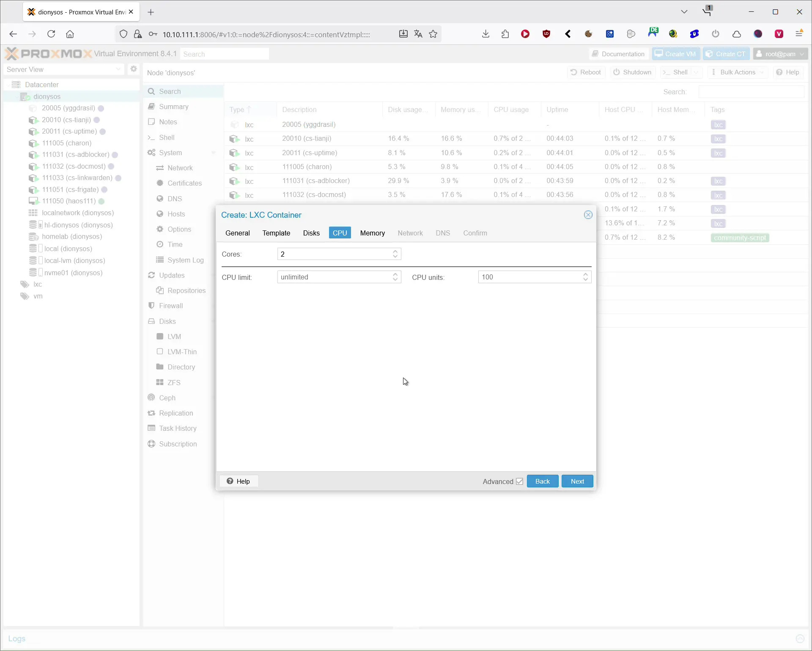Screen dimensions: 812x651
Task: Go to the Disks tab
Action: pos(311,233)
